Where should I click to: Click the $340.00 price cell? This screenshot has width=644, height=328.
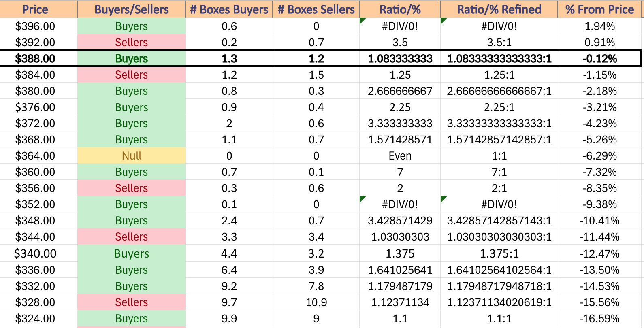click(x=38, y=253)
